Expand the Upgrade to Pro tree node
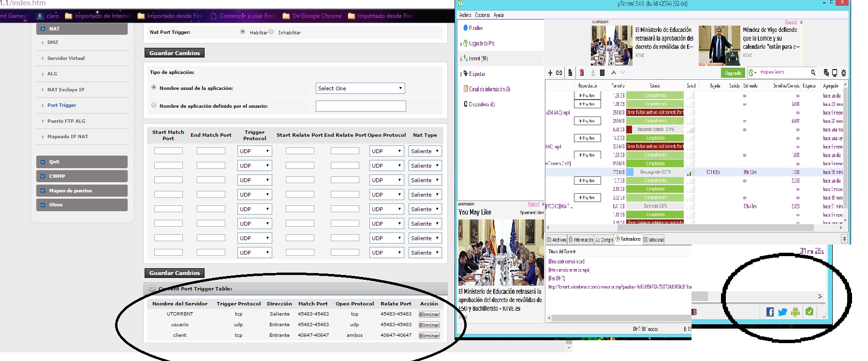The width and height of the screenshot is (868, 361). [461, 43]
